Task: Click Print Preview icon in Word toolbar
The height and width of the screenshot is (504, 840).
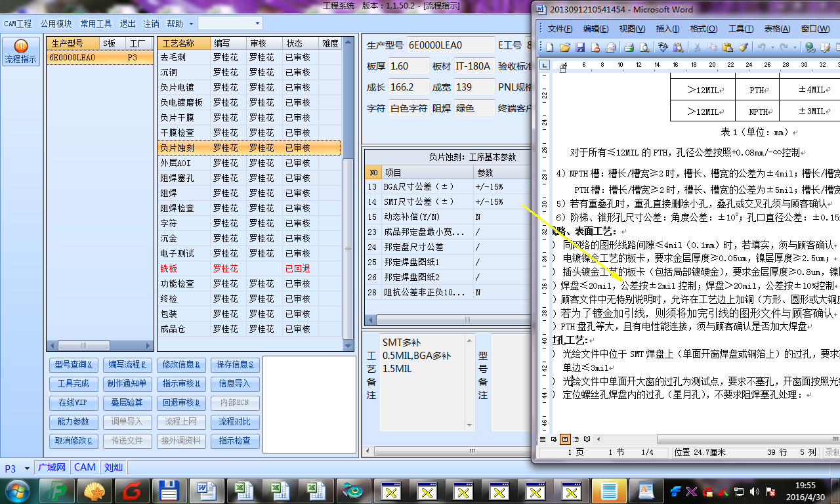Action: 644,47
